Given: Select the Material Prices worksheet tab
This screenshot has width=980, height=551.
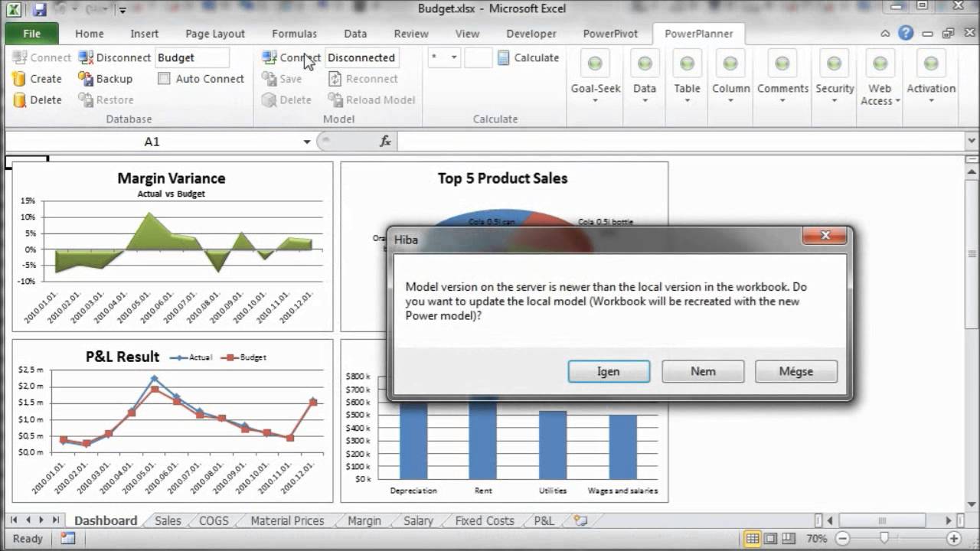Looking at the screenshot, I should (x=287, y=520).
